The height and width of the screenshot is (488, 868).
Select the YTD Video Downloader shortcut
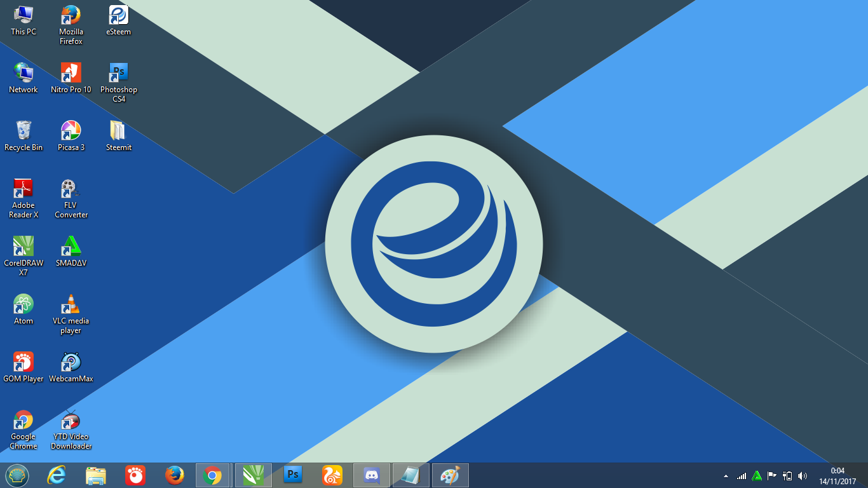click(71, 430)
